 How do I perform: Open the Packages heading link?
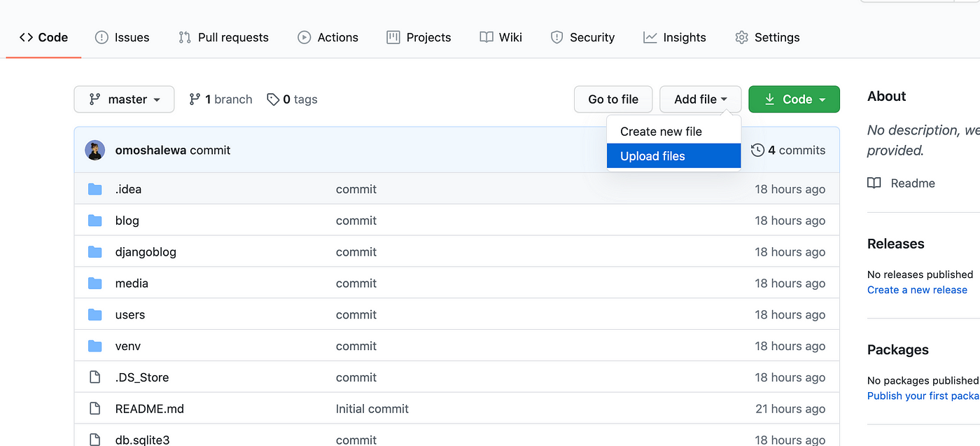898,349
